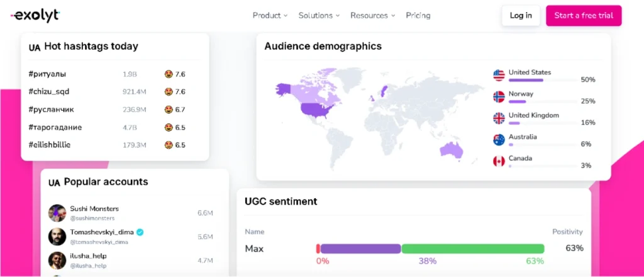The image size is (644, 277).
Task: Click the Log in button
Action: tap(521, 16)
